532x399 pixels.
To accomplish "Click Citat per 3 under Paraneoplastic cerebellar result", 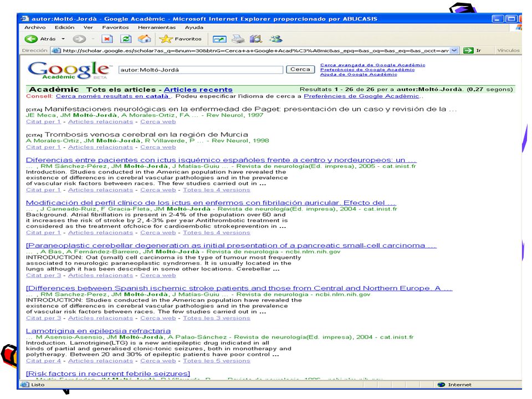I will point(43,275).
